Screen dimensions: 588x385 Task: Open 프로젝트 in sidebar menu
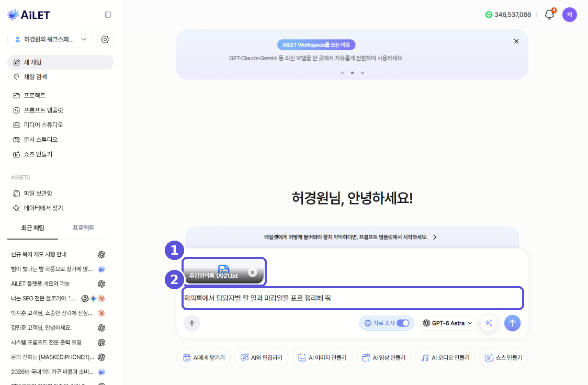(60, 95)
